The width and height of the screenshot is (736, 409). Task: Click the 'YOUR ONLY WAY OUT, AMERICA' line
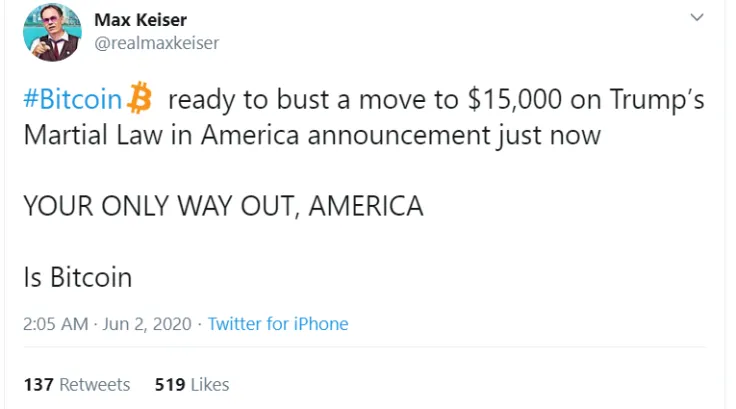223,206
